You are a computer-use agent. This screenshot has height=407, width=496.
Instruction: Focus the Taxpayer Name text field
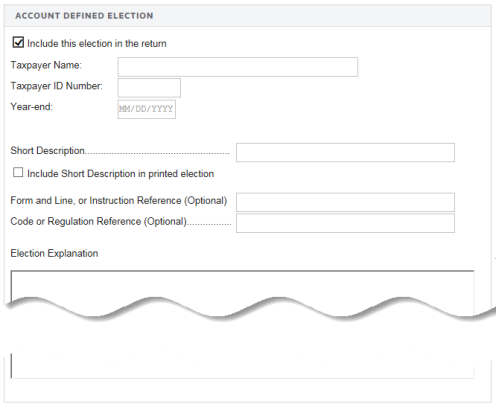click(238, 67)
